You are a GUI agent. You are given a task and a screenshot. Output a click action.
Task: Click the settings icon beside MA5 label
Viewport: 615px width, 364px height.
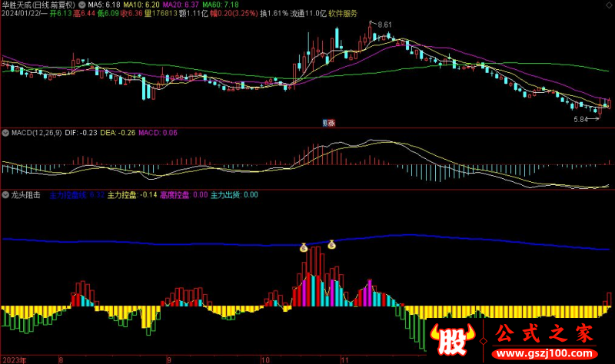pyautogui.click(x=83, y=5)
